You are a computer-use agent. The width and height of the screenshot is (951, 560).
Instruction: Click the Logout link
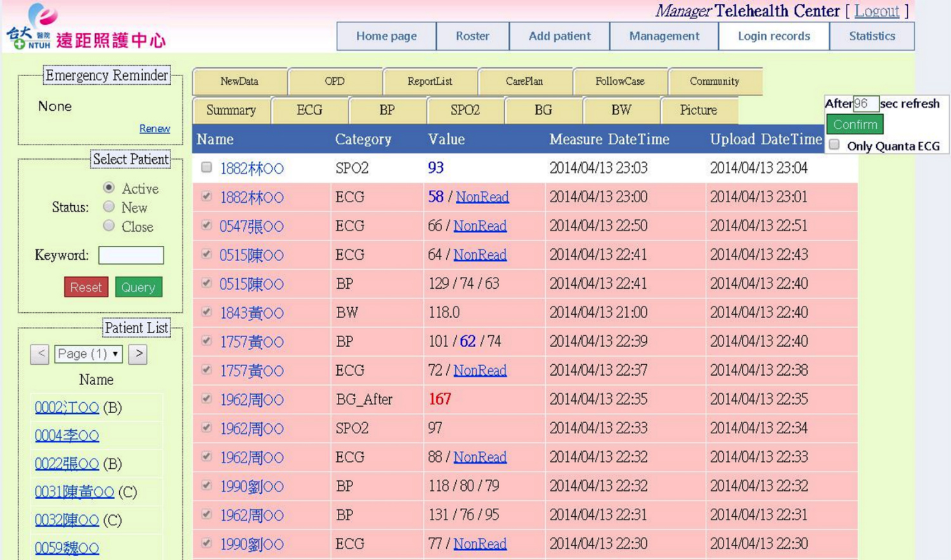tap(876, 11)
